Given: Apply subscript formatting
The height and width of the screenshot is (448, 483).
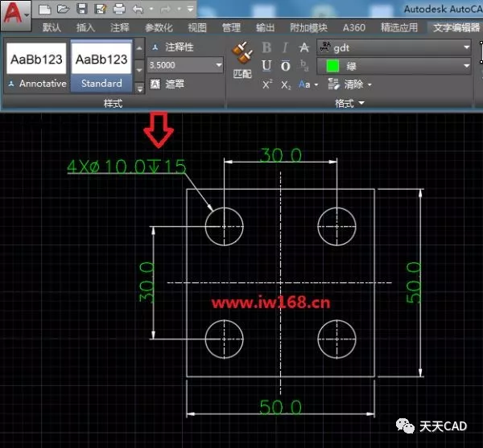Looking at the screenshot, I should (286, 84).
